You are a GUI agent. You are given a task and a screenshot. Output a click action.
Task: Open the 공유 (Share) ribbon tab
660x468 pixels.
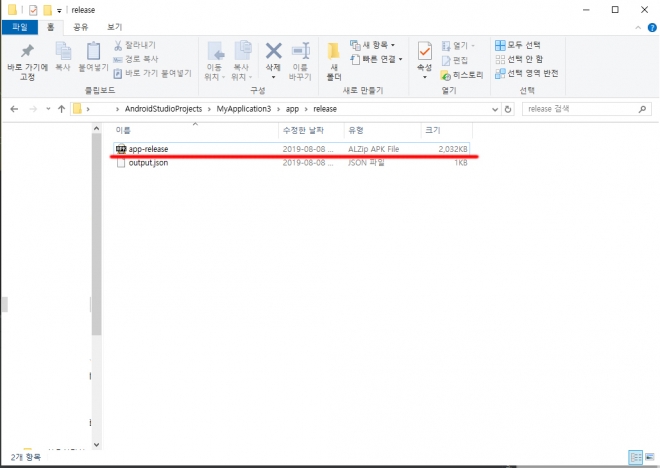point(81,27)
